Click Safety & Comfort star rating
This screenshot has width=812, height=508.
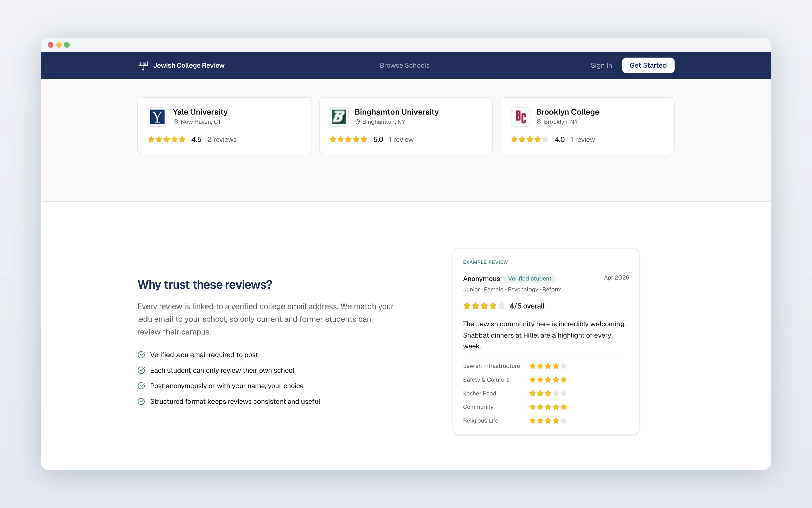(x=548, y=380)
